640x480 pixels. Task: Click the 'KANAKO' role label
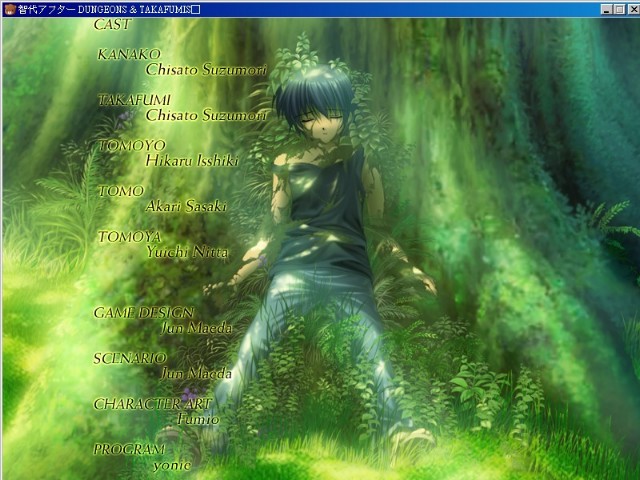(x=129, y=54)
